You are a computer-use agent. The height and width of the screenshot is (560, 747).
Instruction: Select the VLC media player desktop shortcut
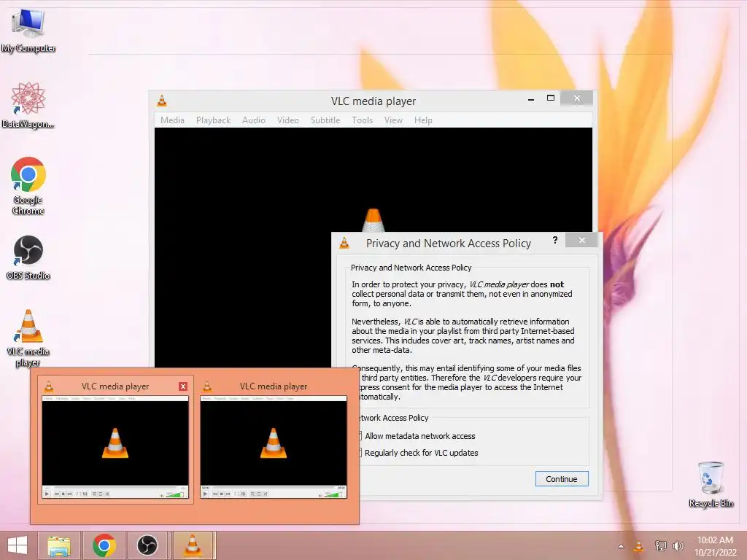(28, 338)
